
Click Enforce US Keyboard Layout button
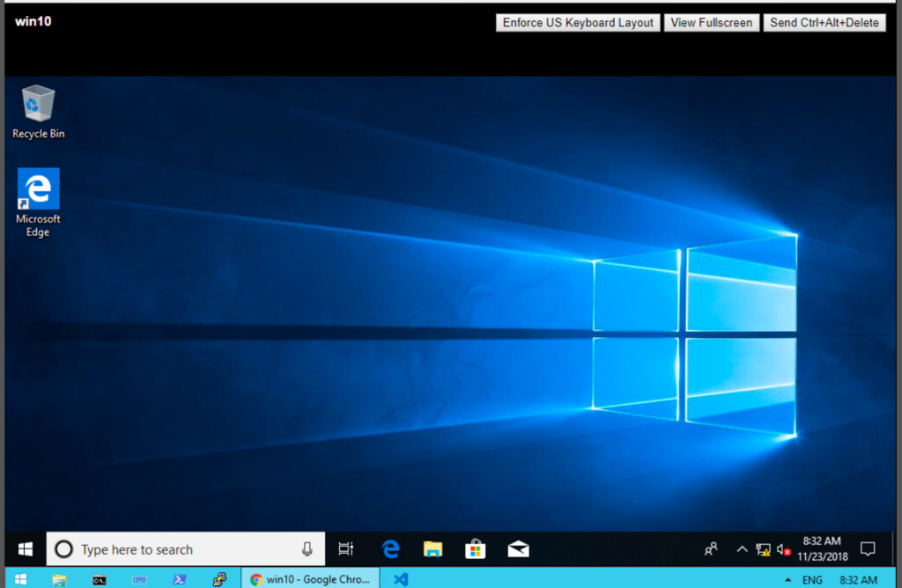[578, 22]
